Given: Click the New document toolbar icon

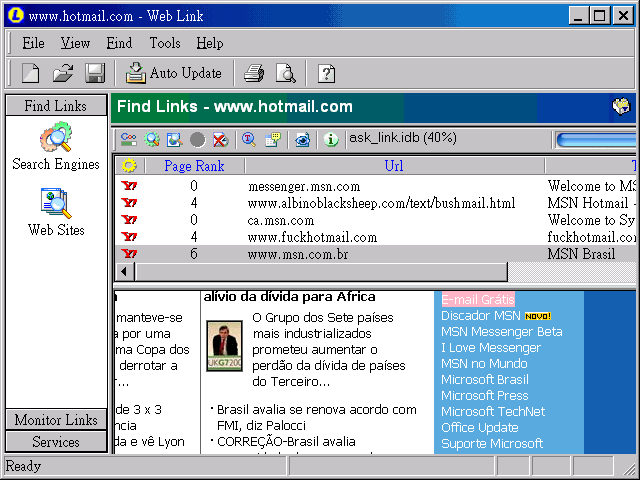Looking at the screenshot, I should point(31,73).
